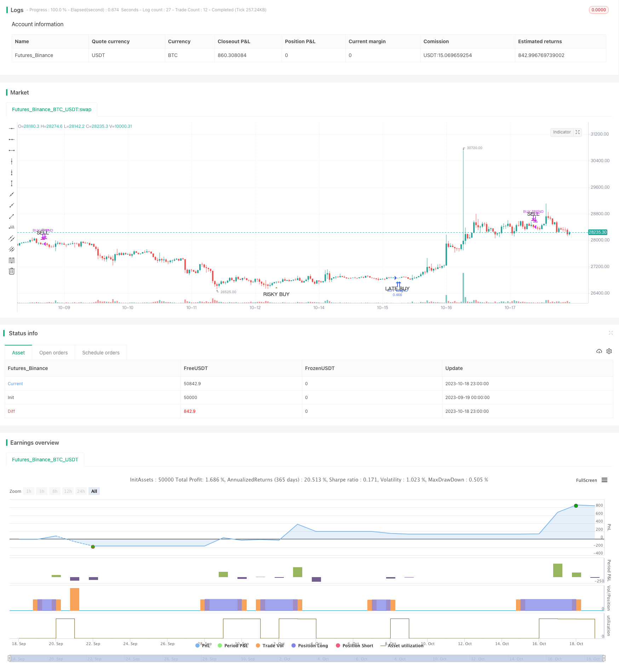This screenshot has height=672, width=619.
Task: Select the parallel straight lines tool
Action: click(12, 249)
